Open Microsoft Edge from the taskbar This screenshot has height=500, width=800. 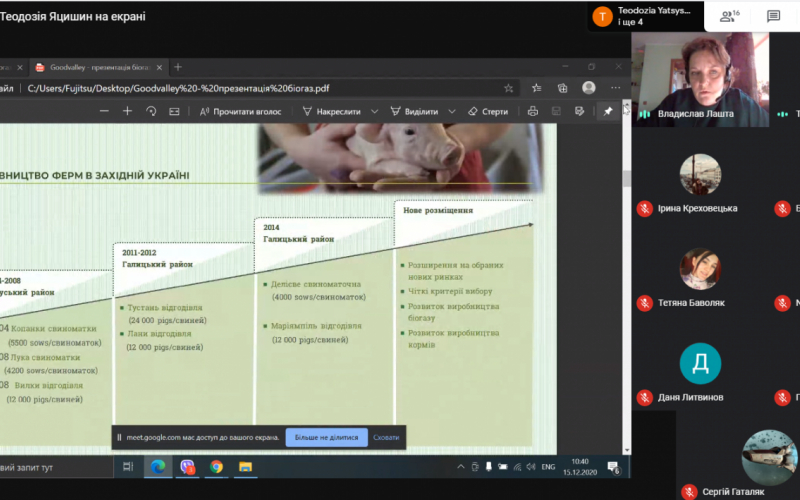click(158, 466)
